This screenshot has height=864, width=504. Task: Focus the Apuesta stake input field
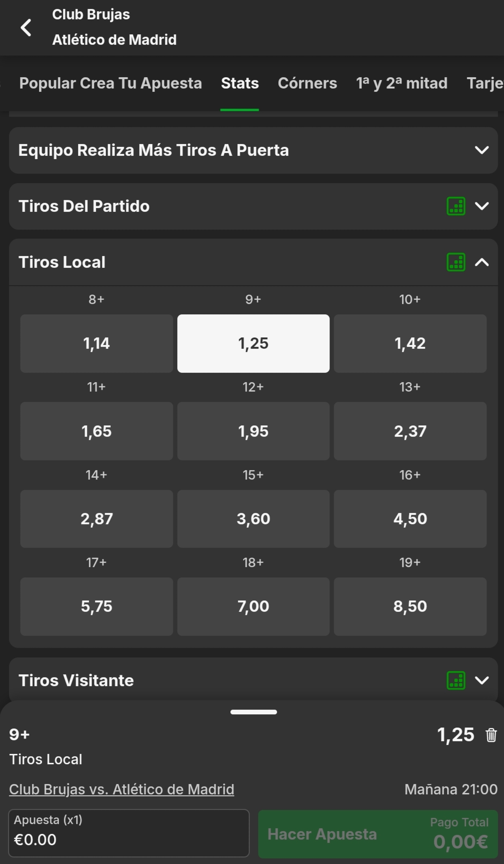pyautogui.click(x=129, y=833)
